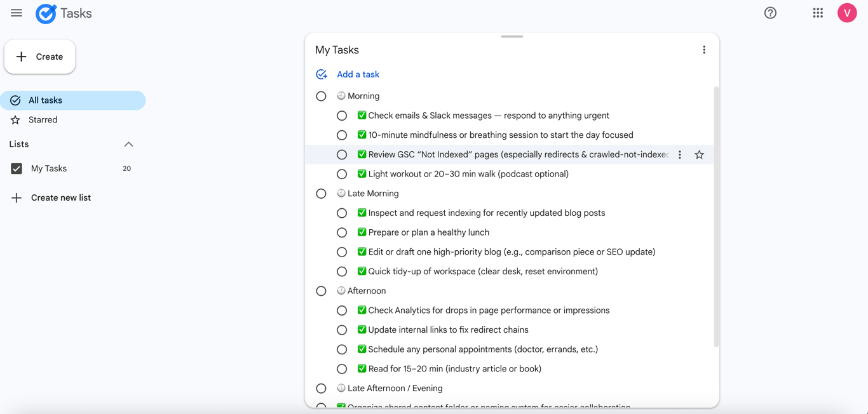Mark the Morning task as complete
The width and height of the screenshot is (868, 414).
click(x=321, y=96)
